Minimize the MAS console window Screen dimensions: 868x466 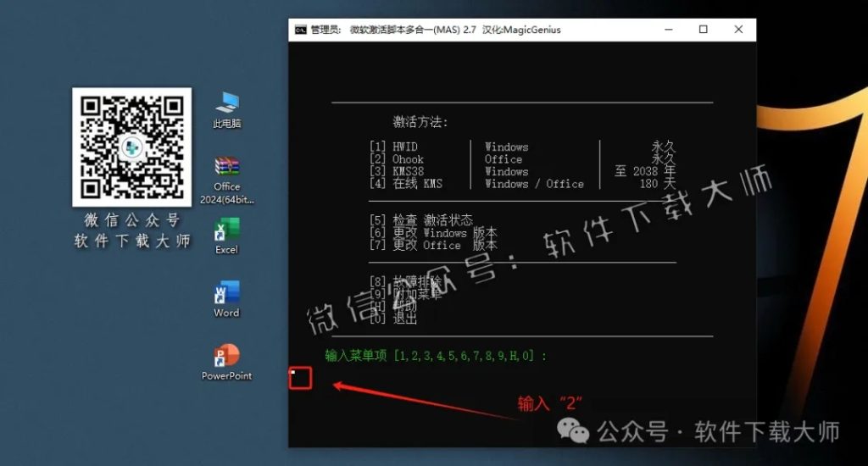tap(669, 30)
